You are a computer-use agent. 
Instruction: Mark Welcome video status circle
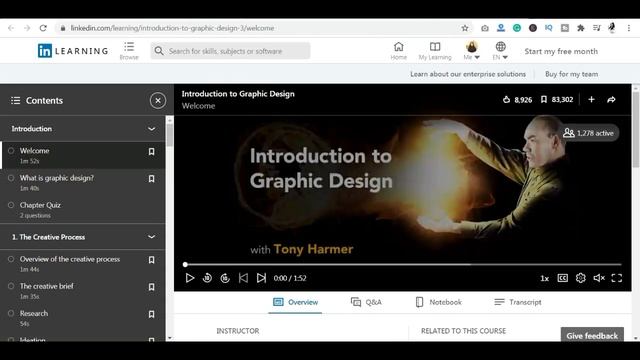point(11,151)
